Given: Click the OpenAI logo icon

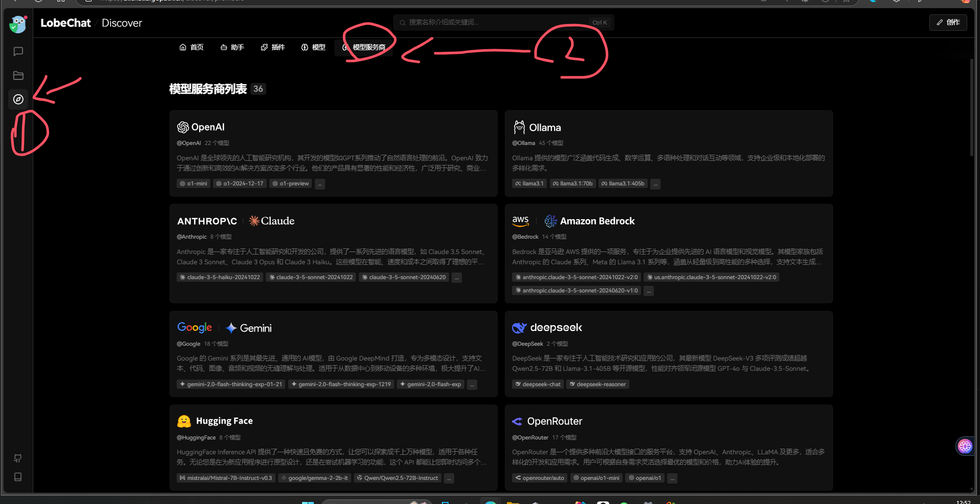Looking at the screenshot, I should 183,127.
